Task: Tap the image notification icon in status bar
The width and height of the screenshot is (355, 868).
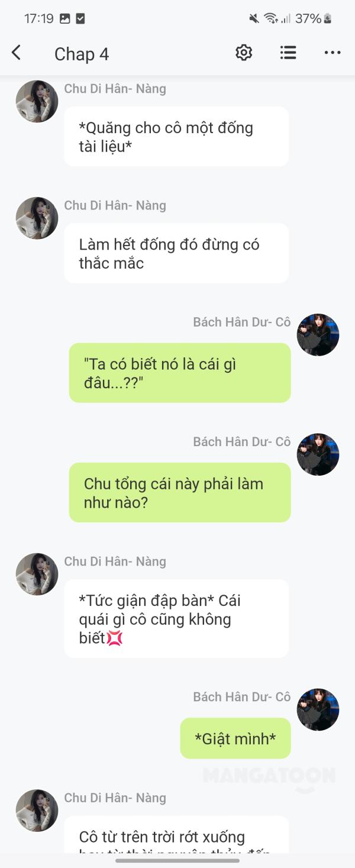Action: (x=65, y=18)
